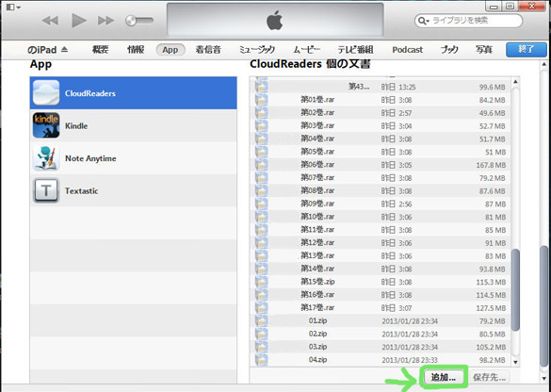Switch to the 概要 tab

pyautogui.click(x=100, y=50)
